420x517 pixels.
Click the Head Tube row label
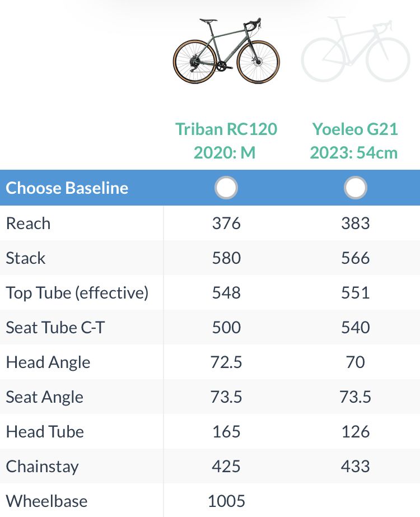45,432
